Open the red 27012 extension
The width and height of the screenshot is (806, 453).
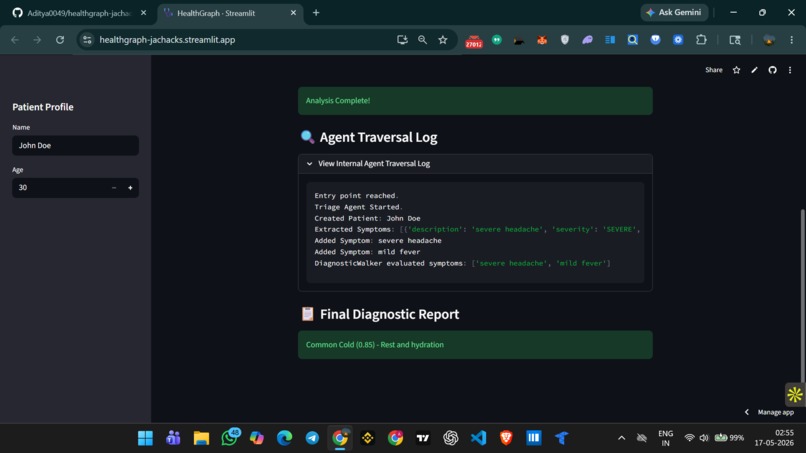(x=473, y=41)
